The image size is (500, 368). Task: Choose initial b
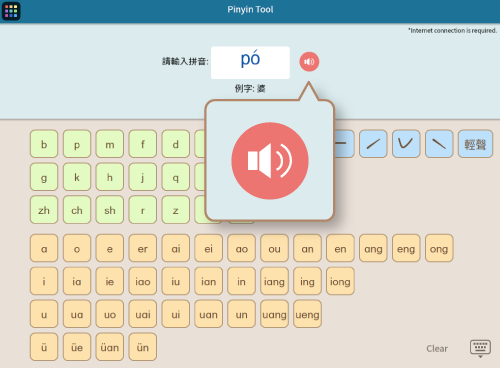pyautogui.click(x=44, y=144)
